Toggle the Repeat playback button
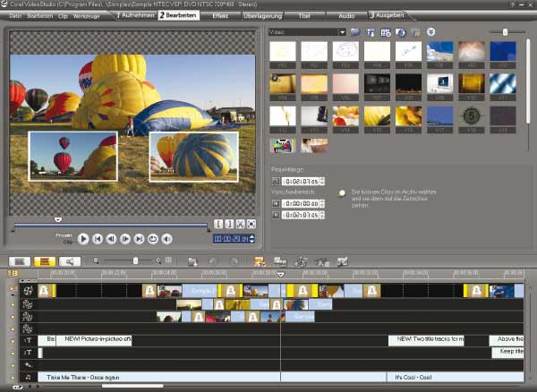The height and width of the screenshot is (392, 537). (x=153, y=239)
